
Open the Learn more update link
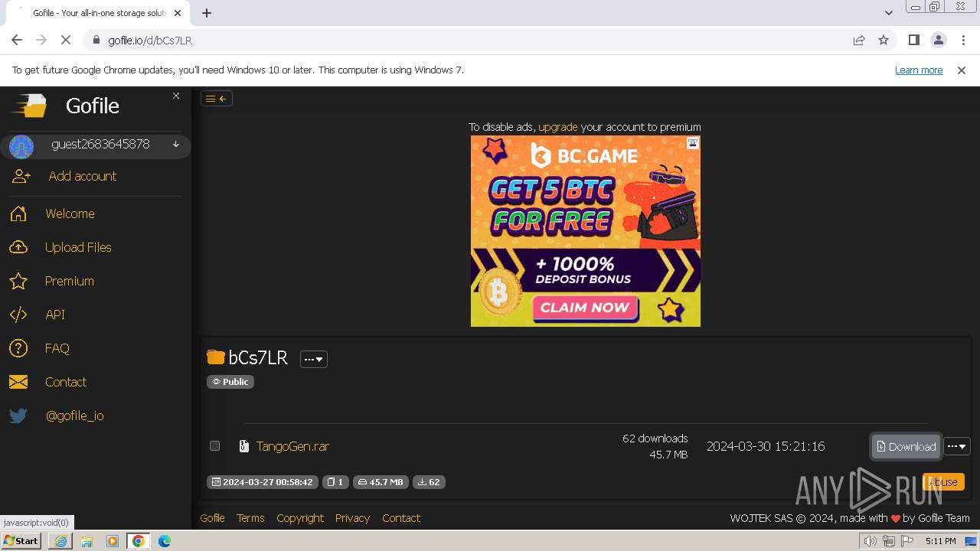(919, 70)
